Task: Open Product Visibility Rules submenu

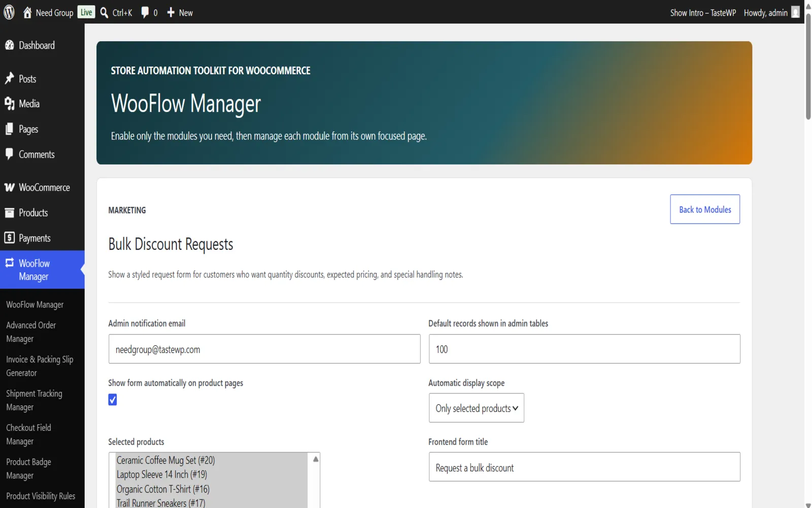Action: pos(41,496)
